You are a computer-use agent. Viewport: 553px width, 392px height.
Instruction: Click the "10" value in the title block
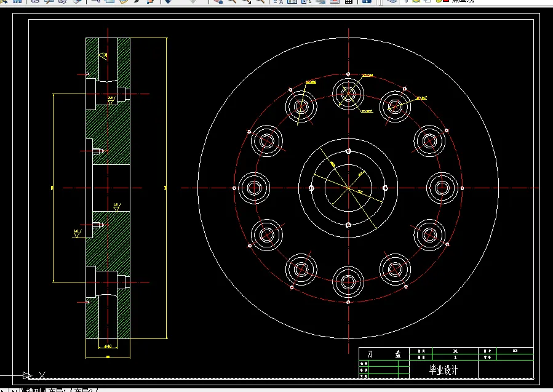[x=455, y=351]
